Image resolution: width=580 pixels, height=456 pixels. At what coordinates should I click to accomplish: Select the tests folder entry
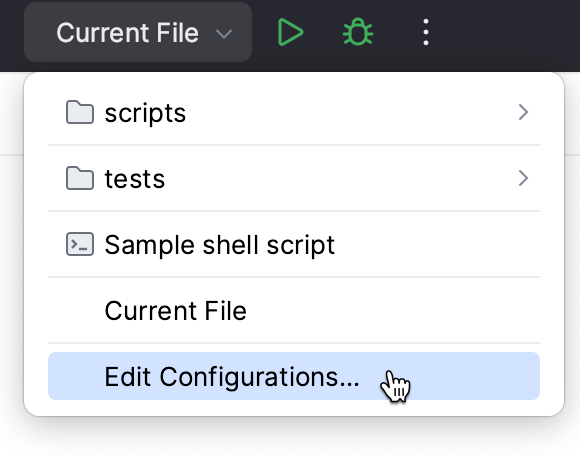tap(294, 178)
